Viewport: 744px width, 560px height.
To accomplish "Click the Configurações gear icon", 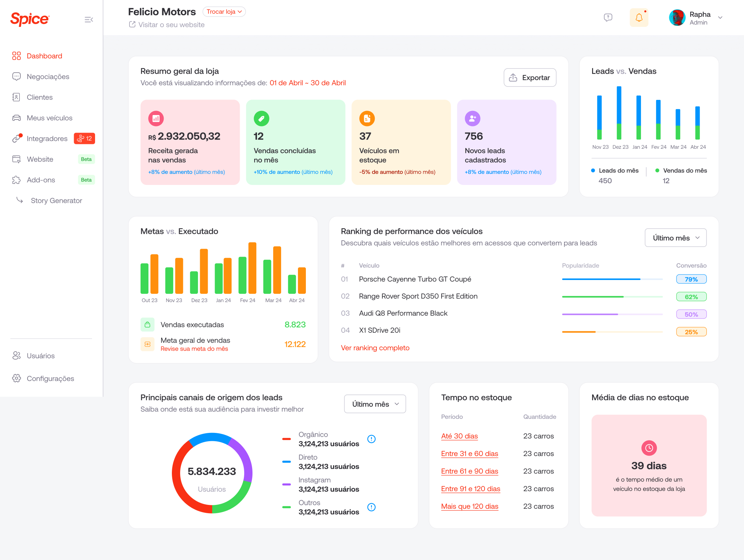I will point(17,378).
